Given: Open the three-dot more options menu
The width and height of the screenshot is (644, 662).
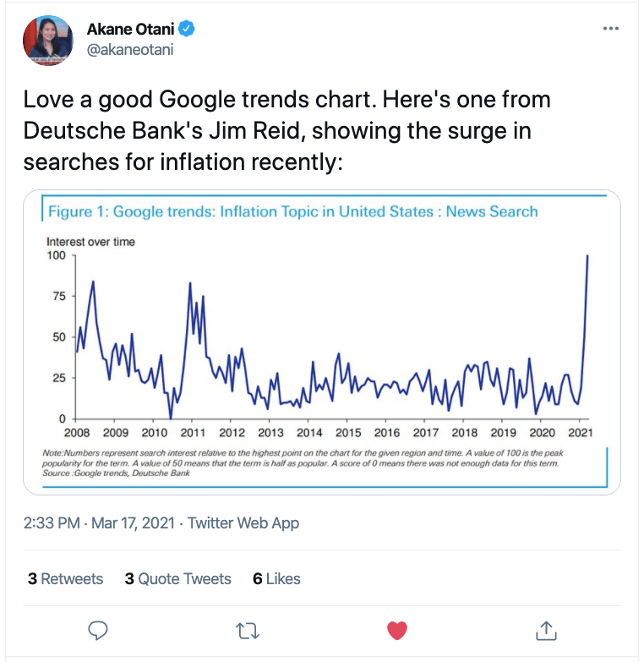Looking at the screenshot, I should 611,29.
